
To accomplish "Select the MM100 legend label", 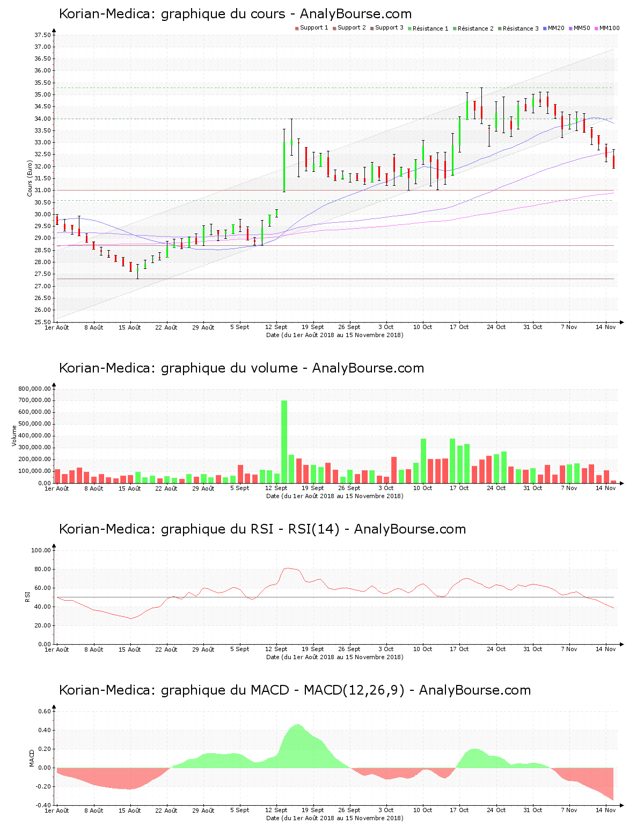I will (609, 28).
